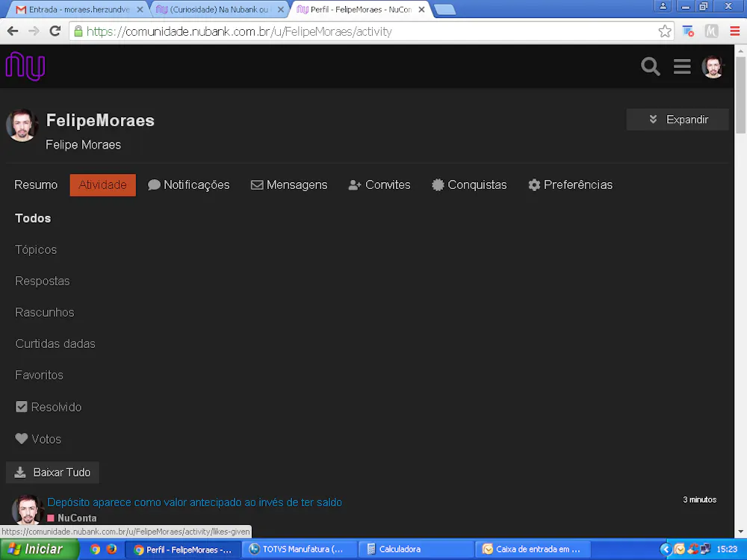Click the page's vertical scrollbar thumb
The image size is (747, 560).
tap(741, 95)
